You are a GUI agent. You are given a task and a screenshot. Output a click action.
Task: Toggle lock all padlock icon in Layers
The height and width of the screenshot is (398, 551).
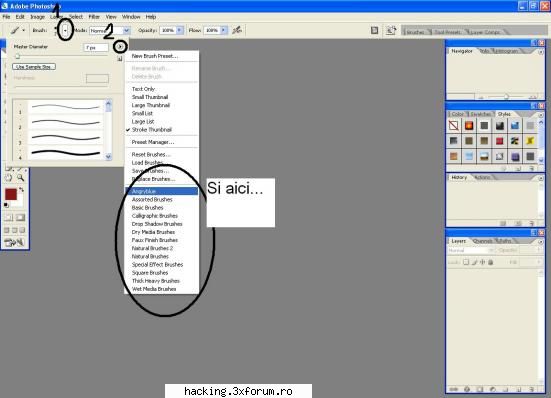[491, 262]
